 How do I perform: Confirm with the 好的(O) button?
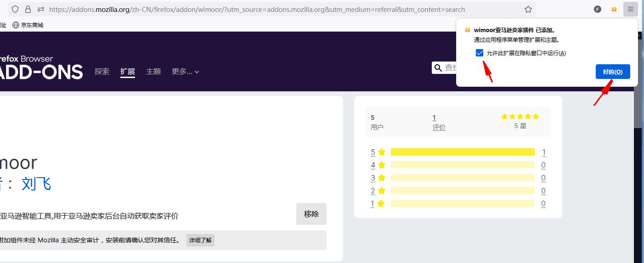pyautogui.click(x=613, y=72)
